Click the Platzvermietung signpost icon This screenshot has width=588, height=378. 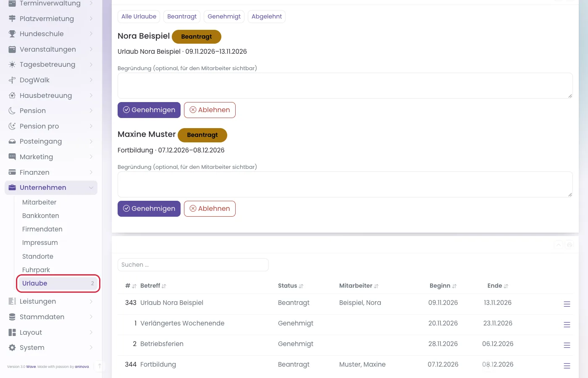click(12, 18)
